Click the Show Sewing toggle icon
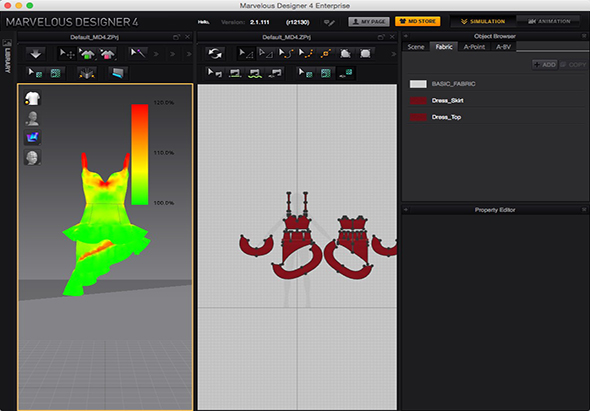590x411 pixels. pos(275,73)
